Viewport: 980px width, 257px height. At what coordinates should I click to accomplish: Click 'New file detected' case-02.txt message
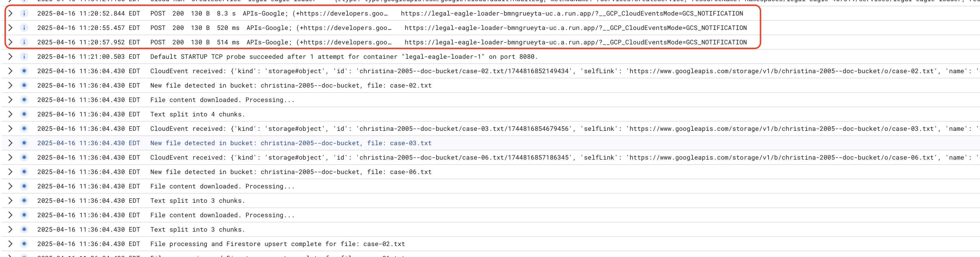(x=291, y=86)
